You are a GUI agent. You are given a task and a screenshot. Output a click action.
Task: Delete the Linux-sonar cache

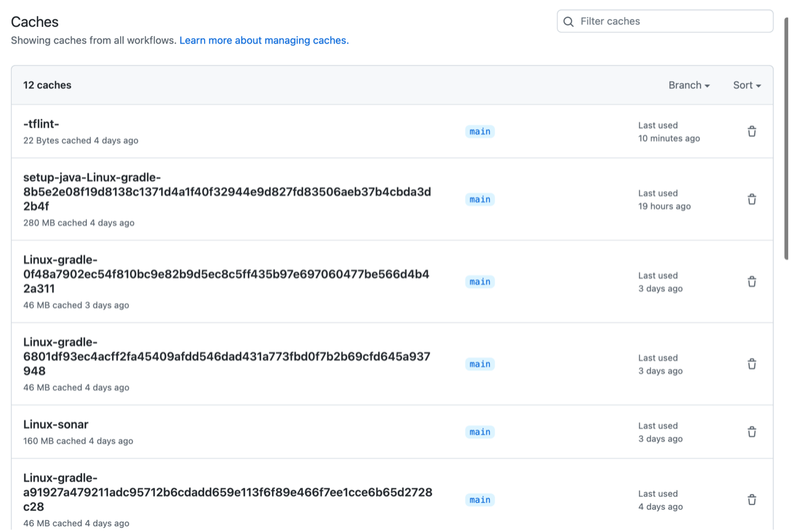click(752, 432)
